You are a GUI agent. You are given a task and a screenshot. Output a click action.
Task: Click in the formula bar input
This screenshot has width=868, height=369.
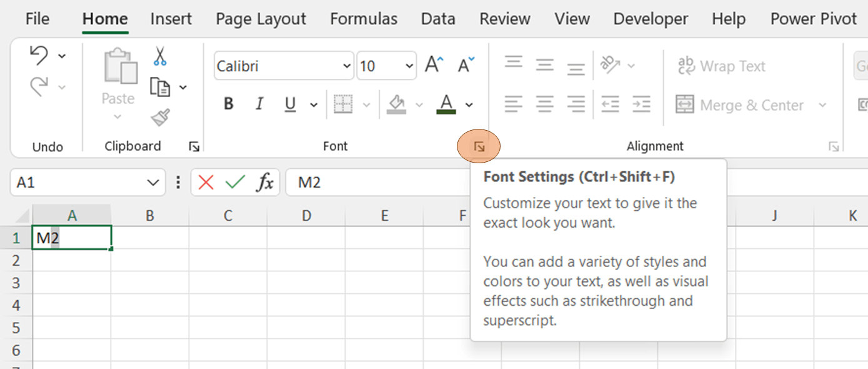(375, 183)
